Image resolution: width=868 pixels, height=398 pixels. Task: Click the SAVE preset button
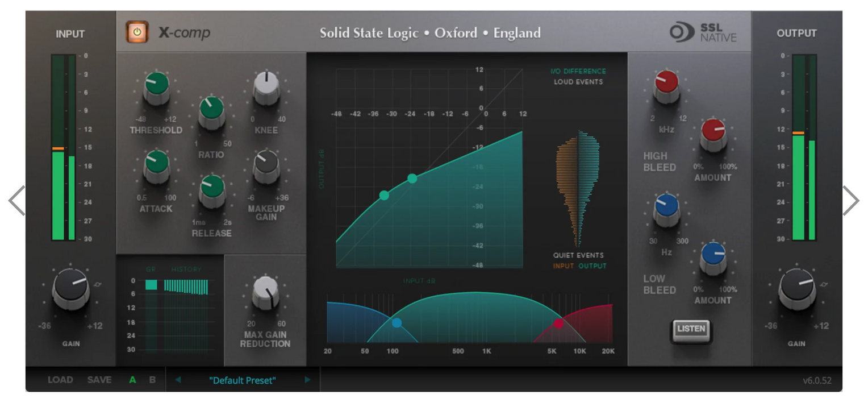tap(99, 380)
